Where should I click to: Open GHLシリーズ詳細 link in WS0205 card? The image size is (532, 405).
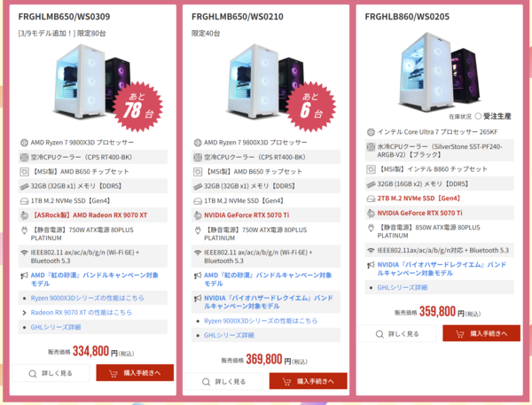click(x=403, y=288)
